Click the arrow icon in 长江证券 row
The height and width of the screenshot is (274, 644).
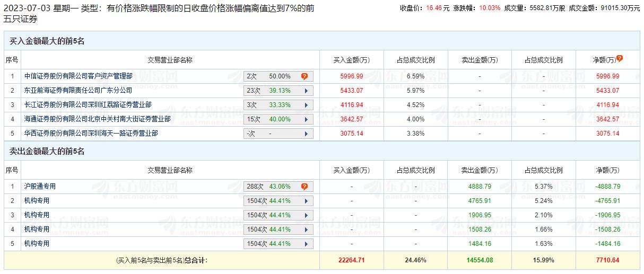pyautogui.click(x=306, y=105)
